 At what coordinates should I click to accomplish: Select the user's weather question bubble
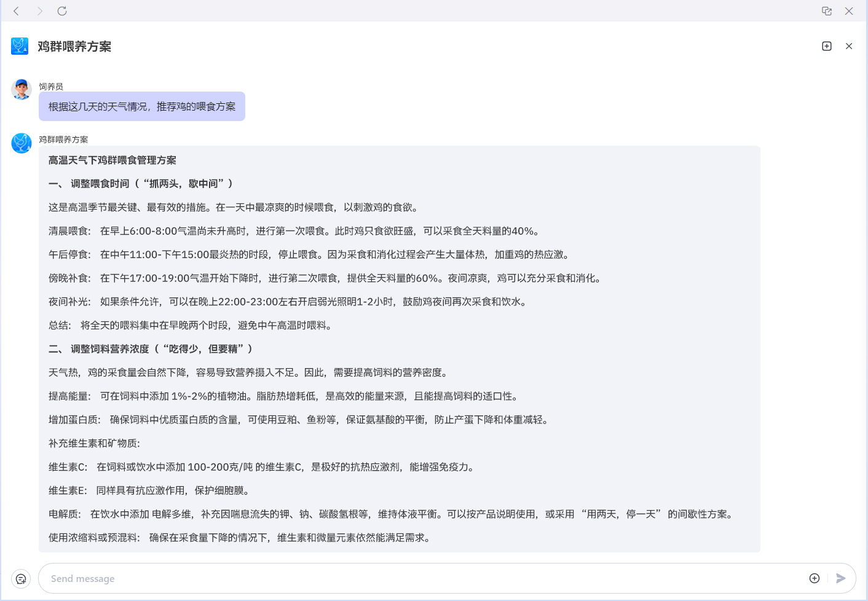[x=142, y=106]
